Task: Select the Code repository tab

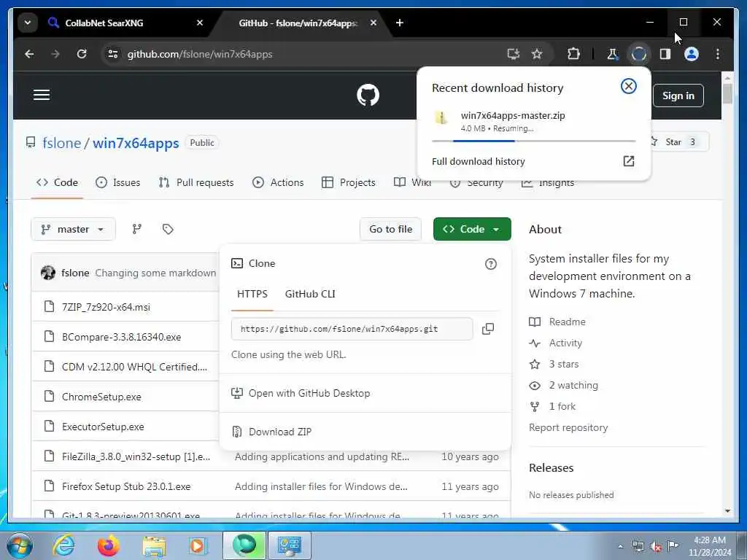Action: 57,182
